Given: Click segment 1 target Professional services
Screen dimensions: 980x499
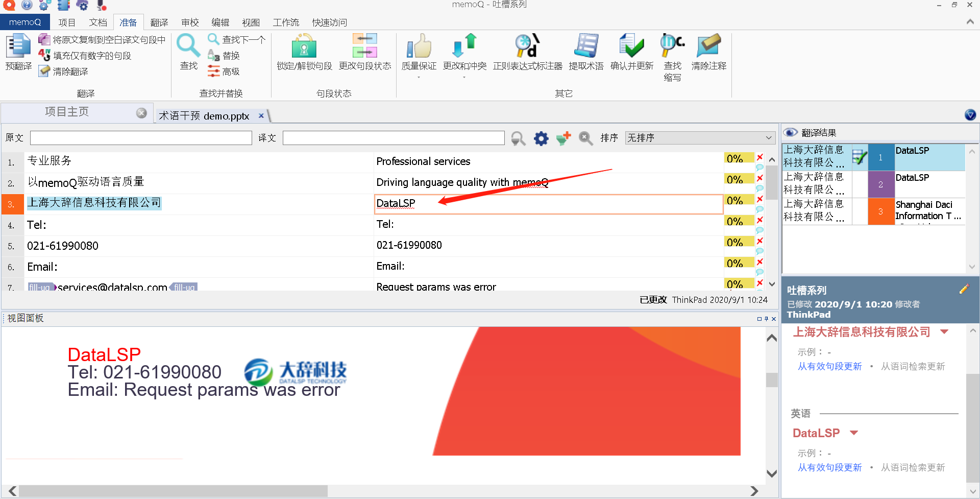Looking at the screenshot, I should point(423,161).
